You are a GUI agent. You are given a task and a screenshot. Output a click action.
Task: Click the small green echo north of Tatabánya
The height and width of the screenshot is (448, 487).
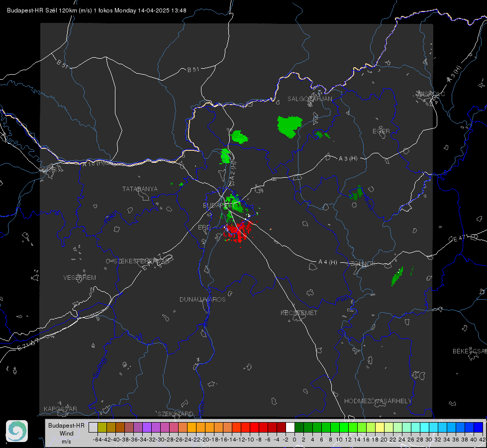tap(181, 184)
